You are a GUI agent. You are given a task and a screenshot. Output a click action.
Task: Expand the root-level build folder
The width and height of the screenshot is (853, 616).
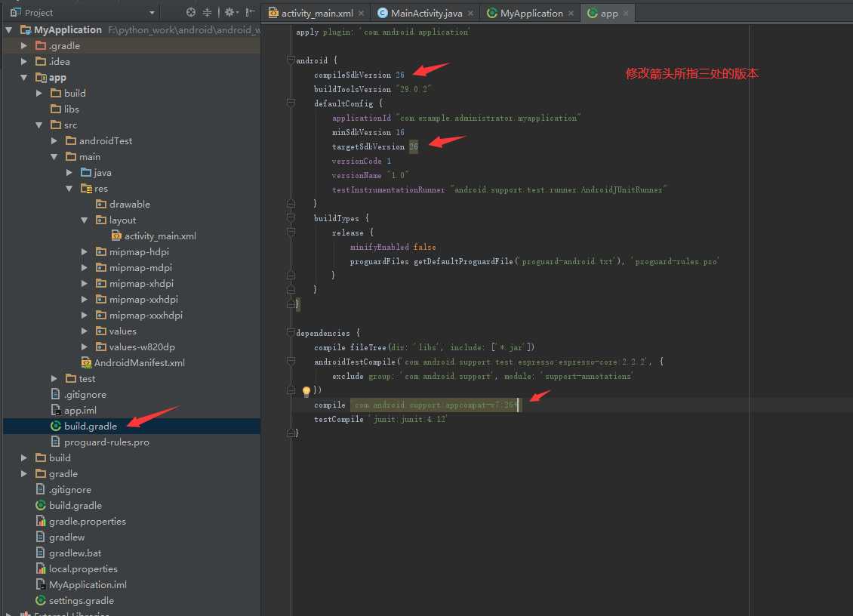pos(24,457)
